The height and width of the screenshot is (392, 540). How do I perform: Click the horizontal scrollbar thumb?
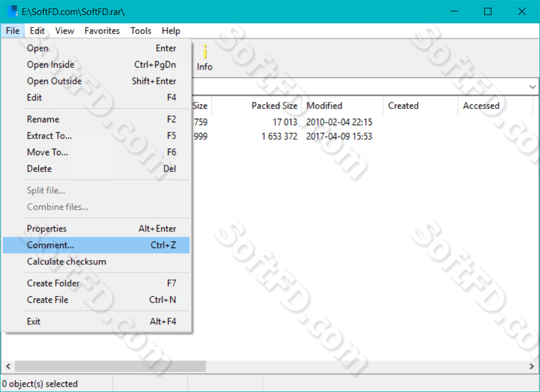coord(110,366)
